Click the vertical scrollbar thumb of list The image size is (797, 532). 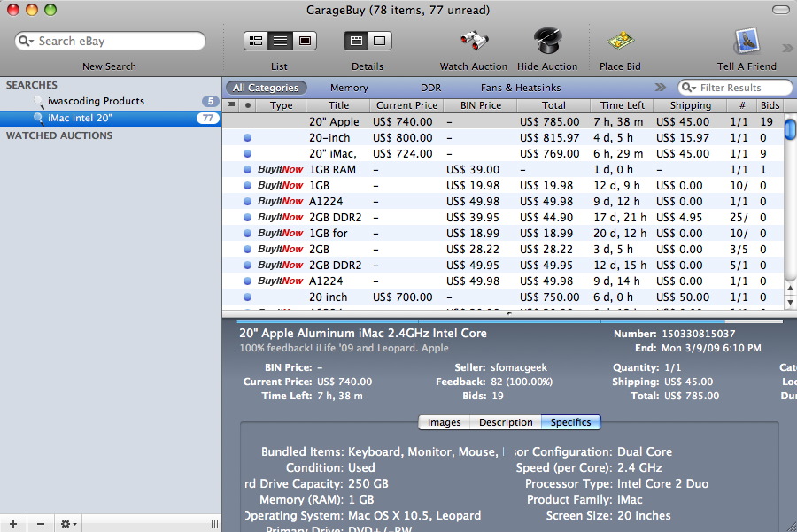click(x=791, y=128)
